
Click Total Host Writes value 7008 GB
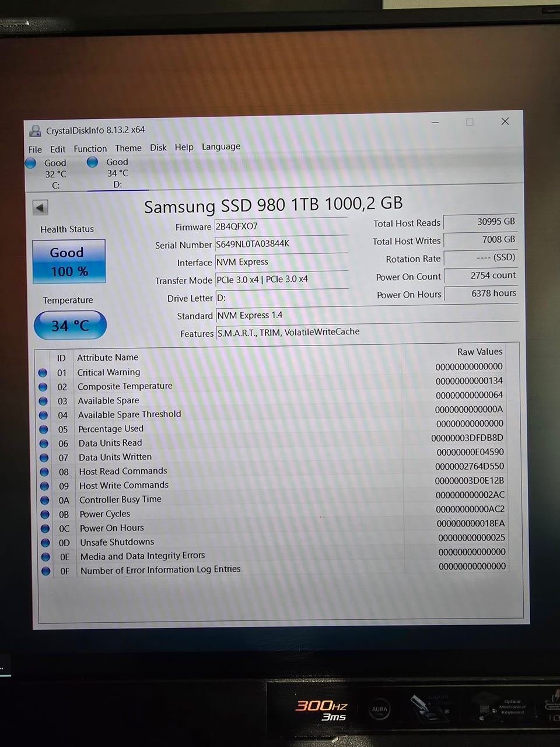click(481, 240)
